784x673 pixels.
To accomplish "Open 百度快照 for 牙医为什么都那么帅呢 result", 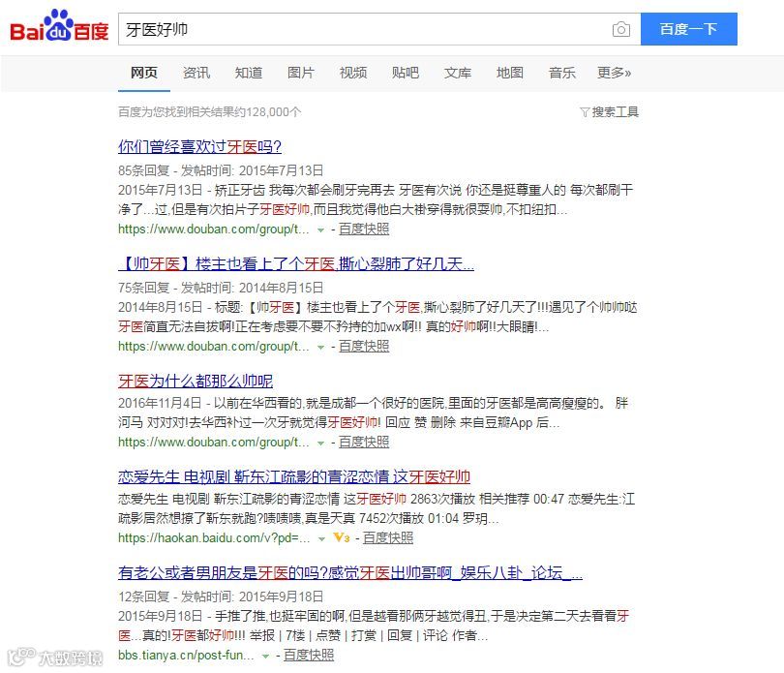I will tap(364, 443).
